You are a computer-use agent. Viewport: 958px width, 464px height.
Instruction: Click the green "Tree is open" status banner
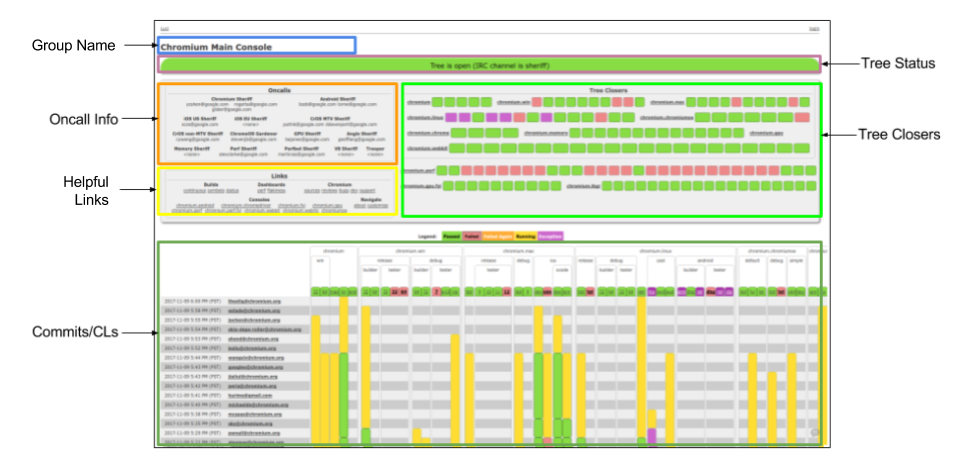(489, 65)
